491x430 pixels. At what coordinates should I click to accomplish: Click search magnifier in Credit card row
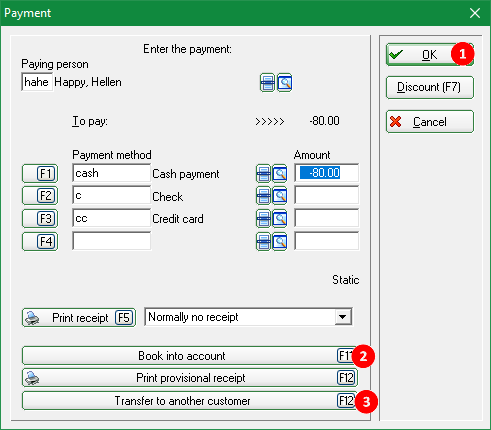pos(280,219)
